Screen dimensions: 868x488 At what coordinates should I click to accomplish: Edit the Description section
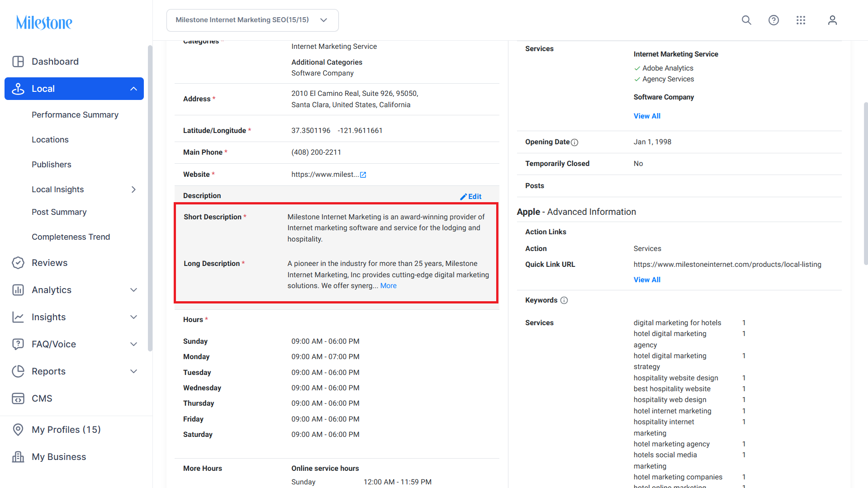(471, 197)
